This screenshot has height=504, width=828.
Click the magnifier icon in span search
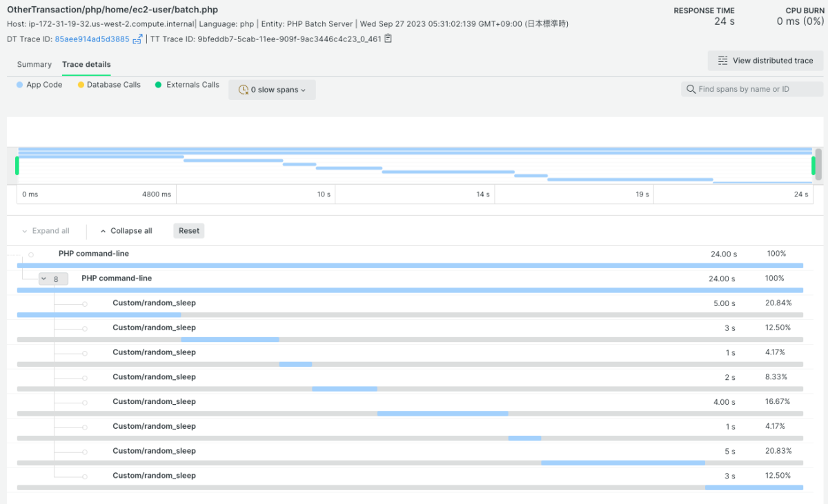(x=691, y=90)
